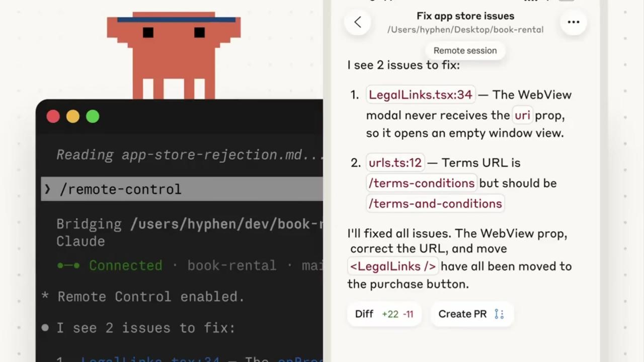Open the urls.ts:12 file reference
This screenshot has height=362, width=644.
[x=395, y=163]
